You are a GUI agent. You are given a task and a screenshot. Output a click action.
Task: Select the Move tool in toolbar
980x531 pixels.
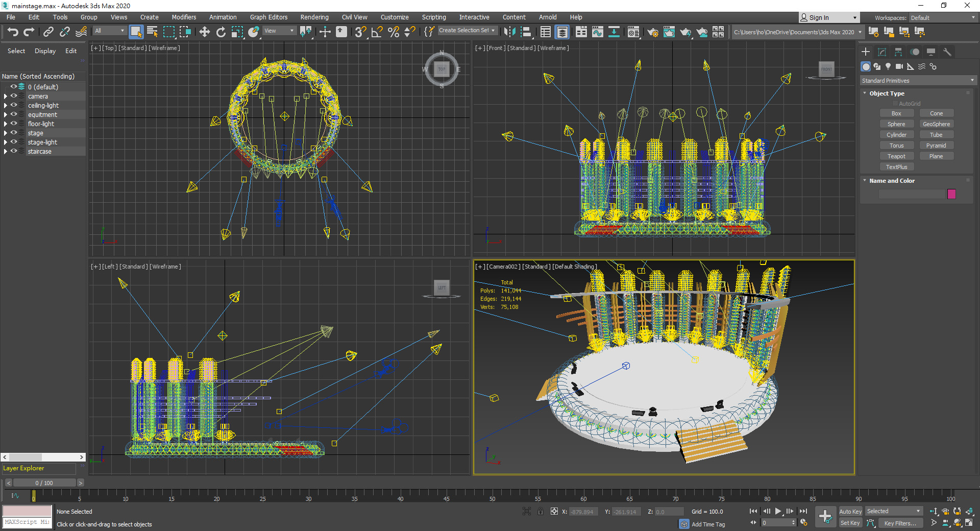204,32
